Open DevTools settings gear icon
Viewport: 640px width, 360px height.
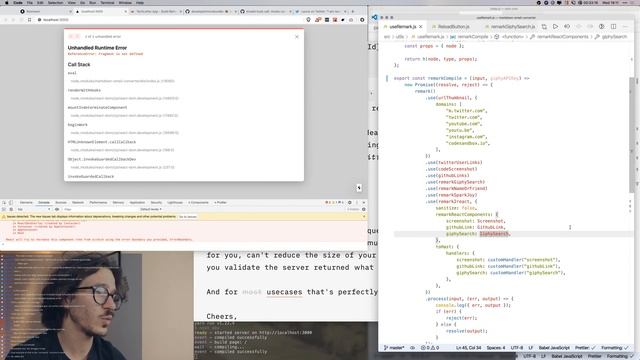click(350, 202)
